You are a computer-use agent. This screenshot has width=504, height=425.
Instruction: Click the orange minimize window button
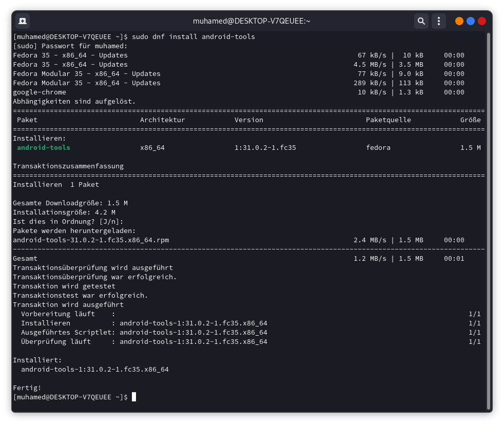click(459, 21)
